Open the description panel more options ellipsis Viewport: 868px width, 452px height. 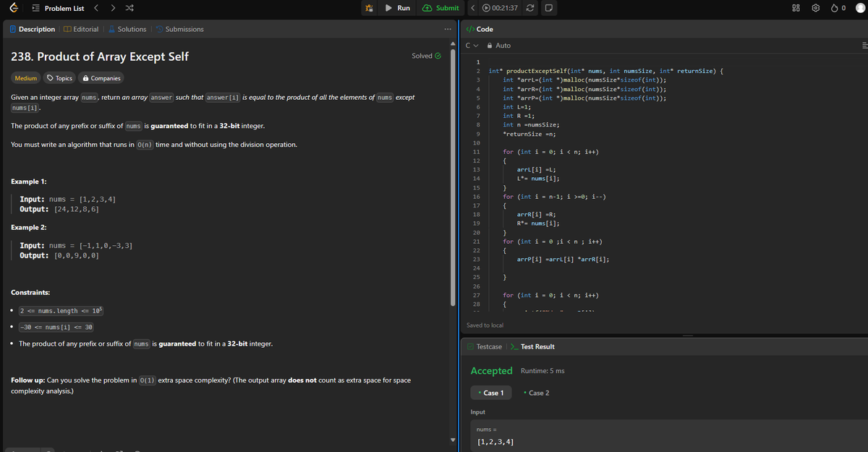click(446, 29)
